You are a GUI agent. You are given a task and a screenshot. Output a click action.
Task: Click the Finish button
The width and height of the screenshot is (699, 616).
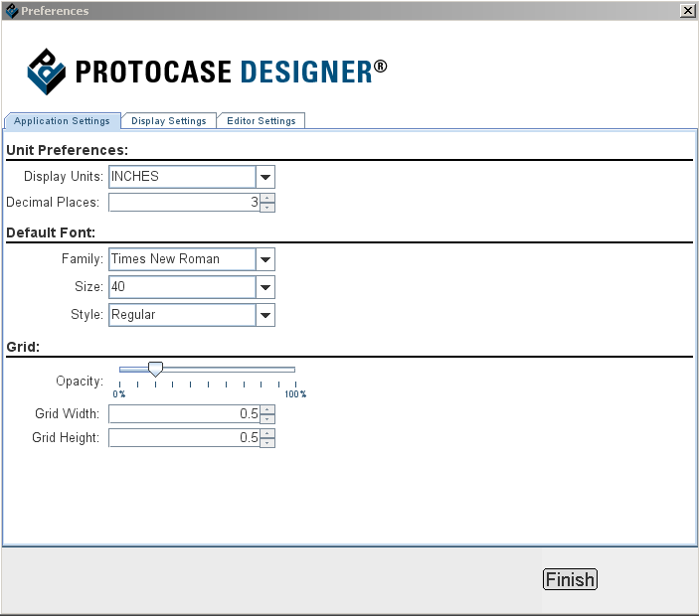click(x=570, y=579)
